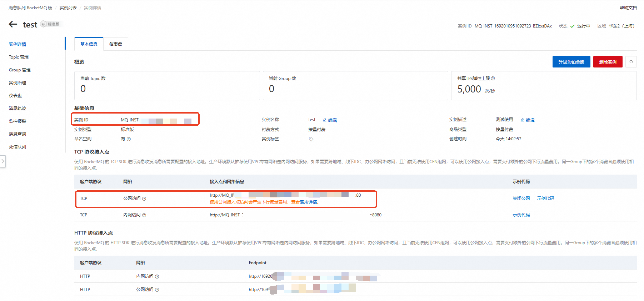Image resolution: width=644 pixels, height=301 pixels.
Task: Select the 5,000 TPS limit value
Action: pyautogui.click(x=469, y=89)
